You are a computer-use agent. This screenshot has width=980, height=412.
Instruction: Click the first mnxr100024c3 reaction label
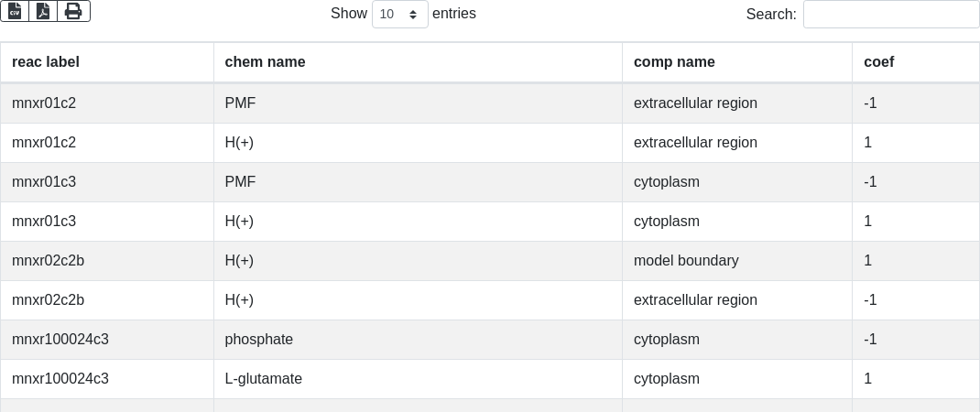(60, 340)
